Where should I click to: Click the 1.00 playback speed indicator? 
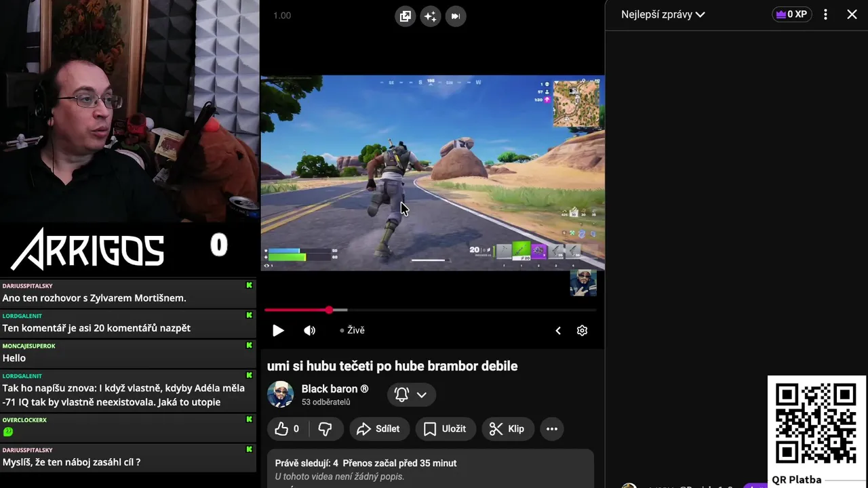[282, 16]
